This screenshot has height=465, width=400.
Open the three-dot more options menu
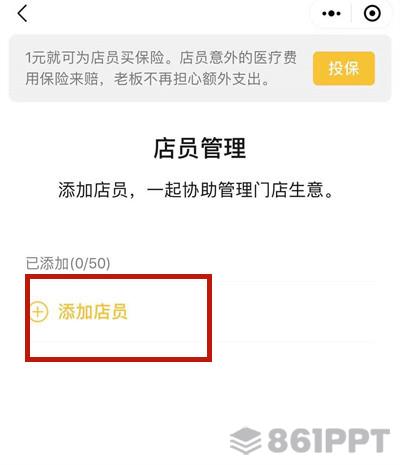coord(331,14)
